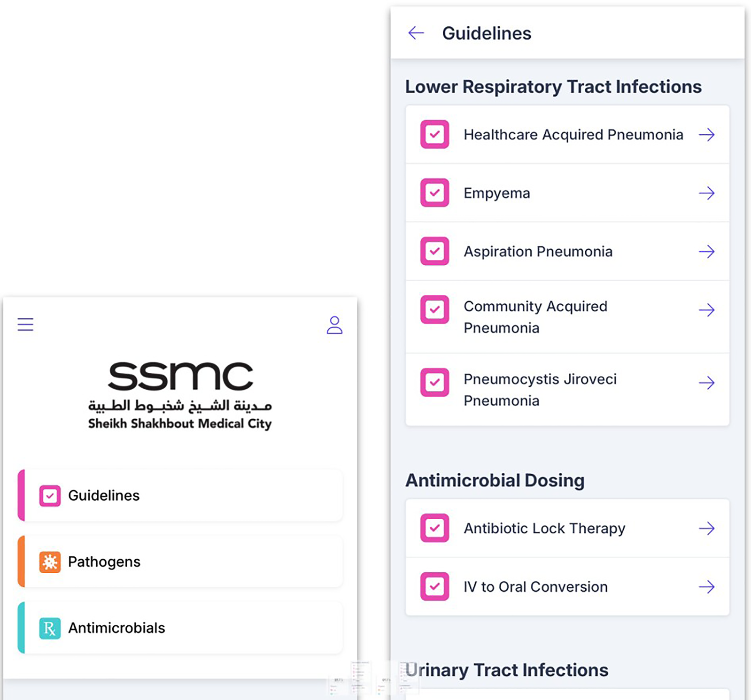Click the Antibiotic Lock Therapy checkmark icon

pyautogui.click(x=434, y=528)
